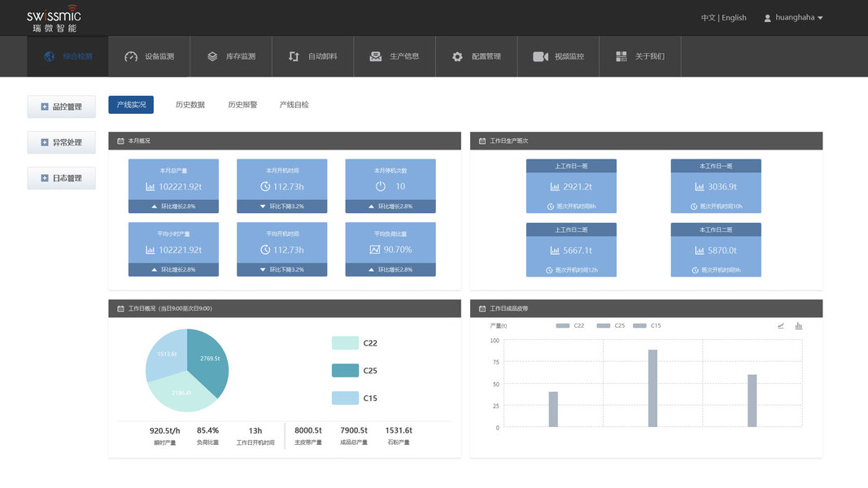The image size is (868, 488).
Task: Click the calendar icon in 本月概况 header
Action: tap(120, 141)
